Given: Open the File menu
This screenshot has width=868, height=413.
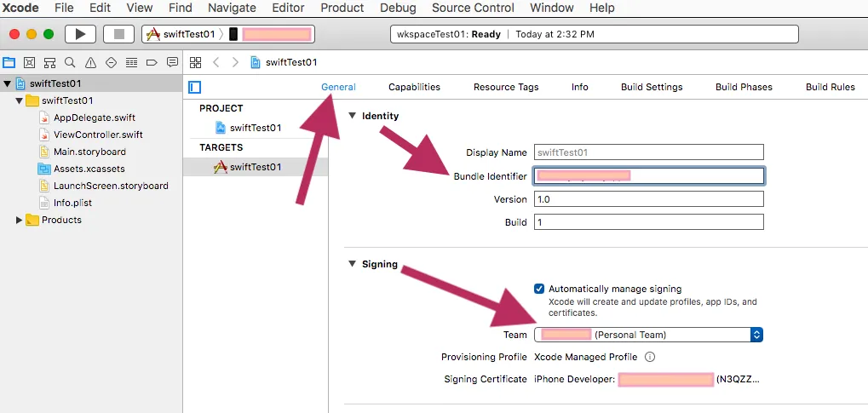Looking at the screenshot, I should tap(64, 8).
